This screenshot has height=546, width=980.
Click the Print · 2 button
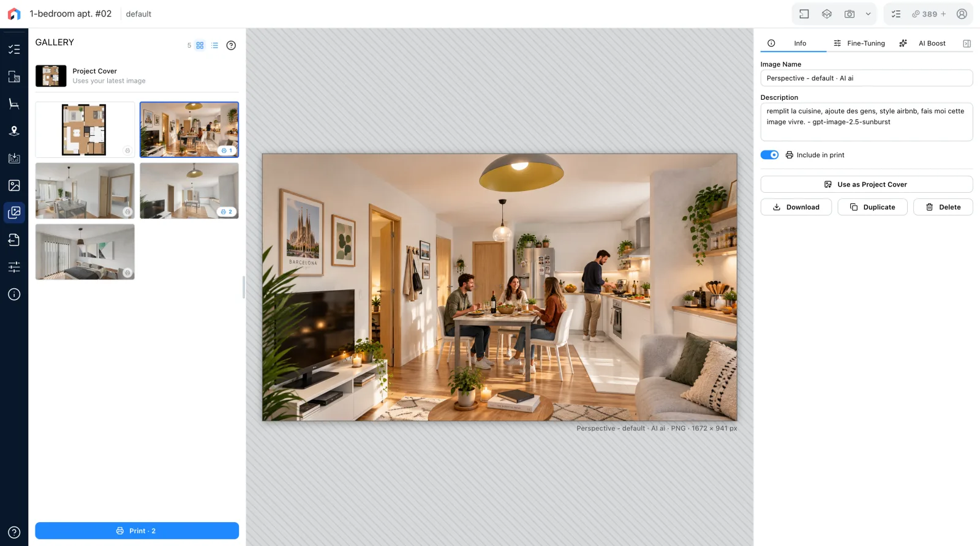tap(137, 531)
